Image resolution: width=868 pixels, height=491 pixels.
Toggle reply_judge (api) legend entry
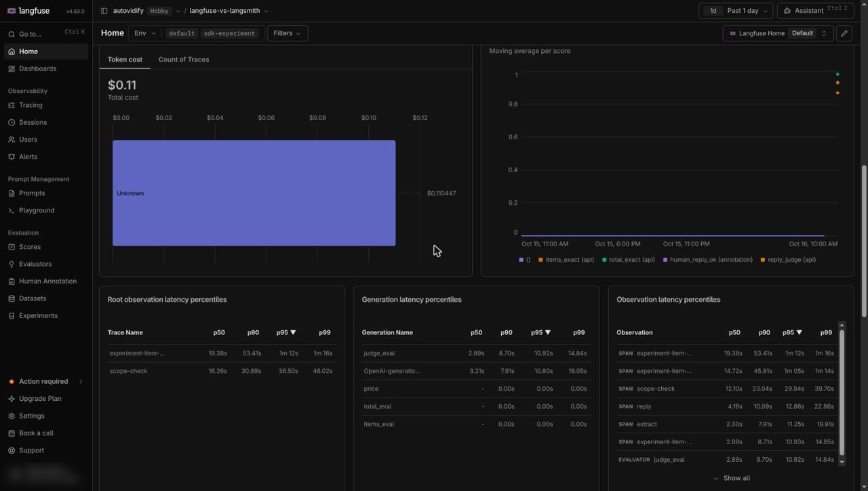coord(789,260)
